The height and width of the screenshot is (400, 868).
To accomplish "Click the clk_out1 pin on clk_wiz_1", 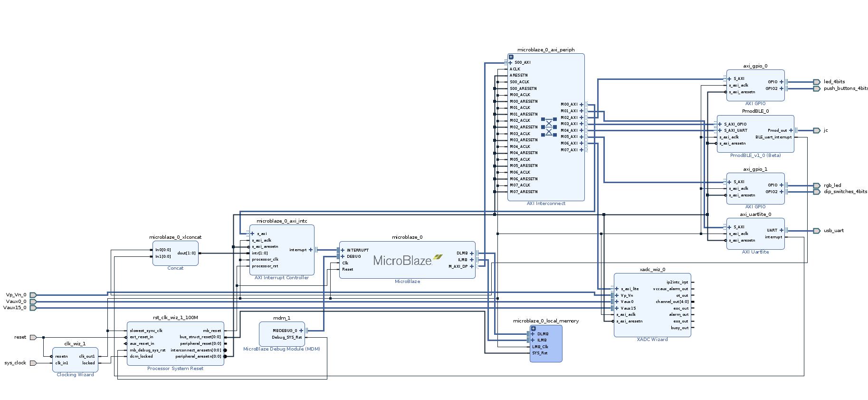I will coord(87,356).
